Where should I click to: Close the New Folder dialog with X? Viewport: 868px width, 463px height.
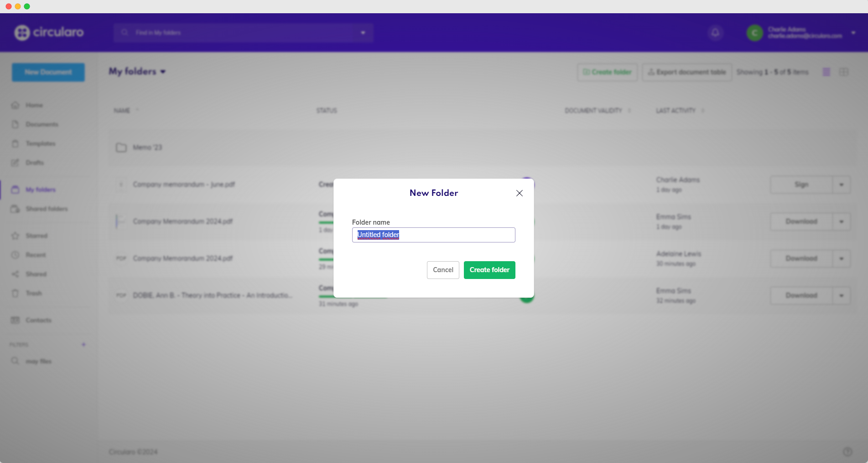519,193
